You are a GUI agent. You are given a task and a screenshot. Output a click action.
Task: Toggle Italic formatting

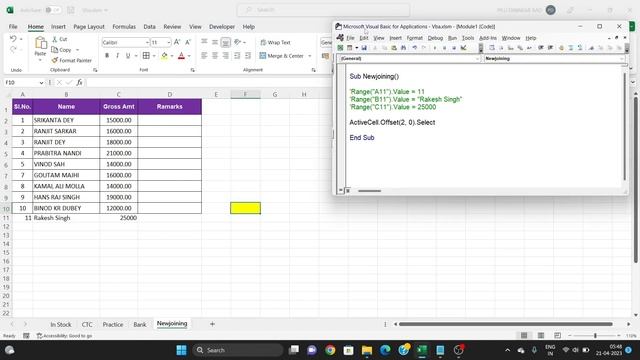(x=118, y=56)
